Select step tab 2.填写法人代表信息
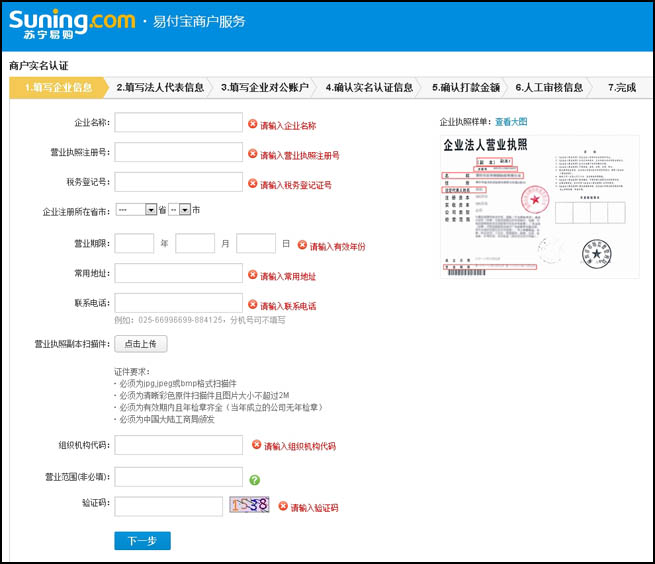Viewport: 655px width, 564px height. (x=160, y=88)
